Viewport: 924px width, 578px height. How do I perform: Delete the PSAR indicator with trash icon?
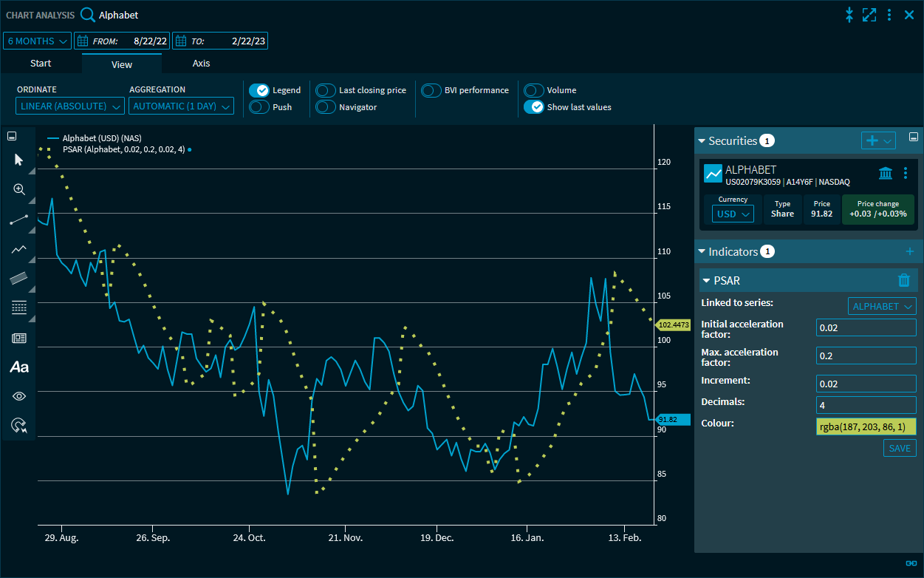(x=903, y=280)
